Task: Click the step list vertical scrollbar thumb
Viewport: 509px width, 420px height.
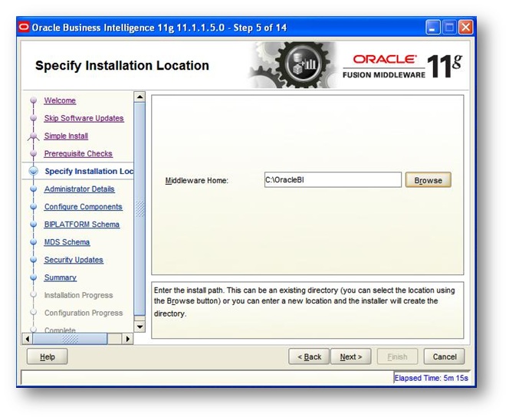Action: (140, 208)
